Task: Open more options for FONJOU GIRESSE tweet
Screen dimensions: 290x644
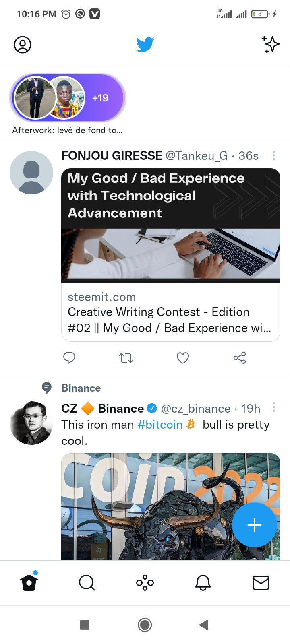Action: pyautogui.click(x=274, y=155)
